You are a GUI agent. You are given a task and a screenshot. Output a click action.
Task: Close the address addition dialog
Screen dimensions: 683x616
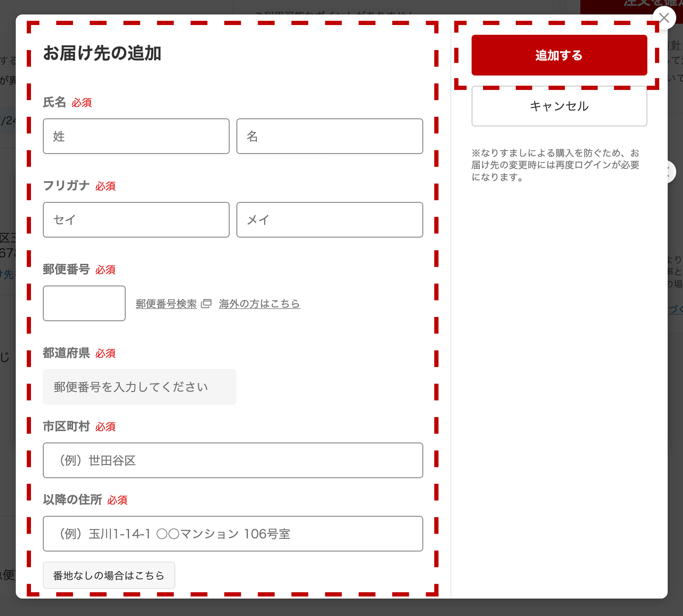[x=665, y=17]
